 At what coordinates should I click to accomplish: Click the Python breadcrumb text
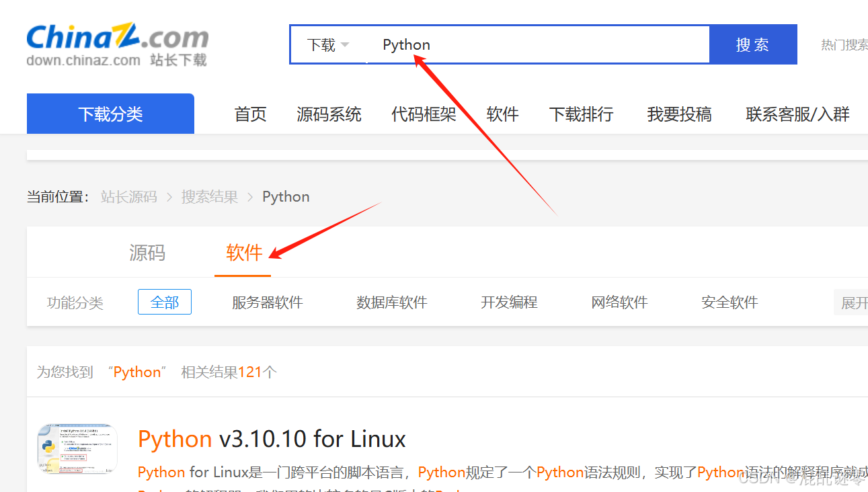(x=286, y=197)
